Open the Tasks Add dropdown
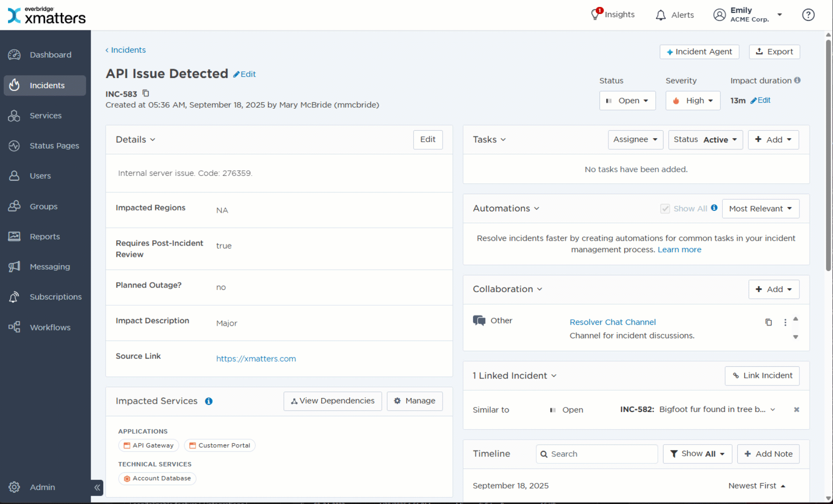 pos(773,140)
